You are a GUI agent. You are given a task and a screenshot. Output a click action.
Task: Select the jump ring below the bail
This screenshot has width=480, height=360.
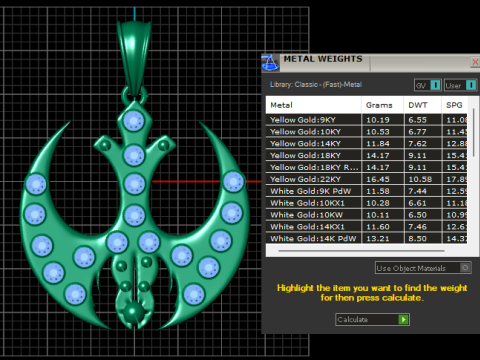coord(134,95)
